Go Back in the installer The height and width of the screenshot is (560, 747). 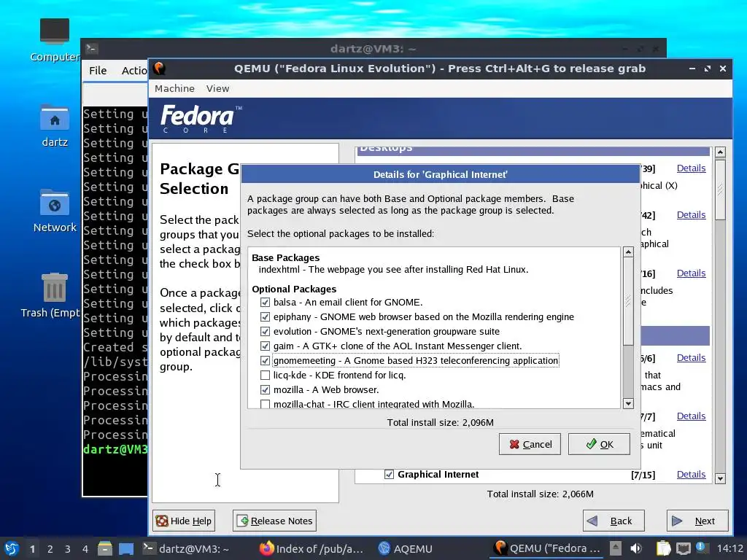pos(614,521)
